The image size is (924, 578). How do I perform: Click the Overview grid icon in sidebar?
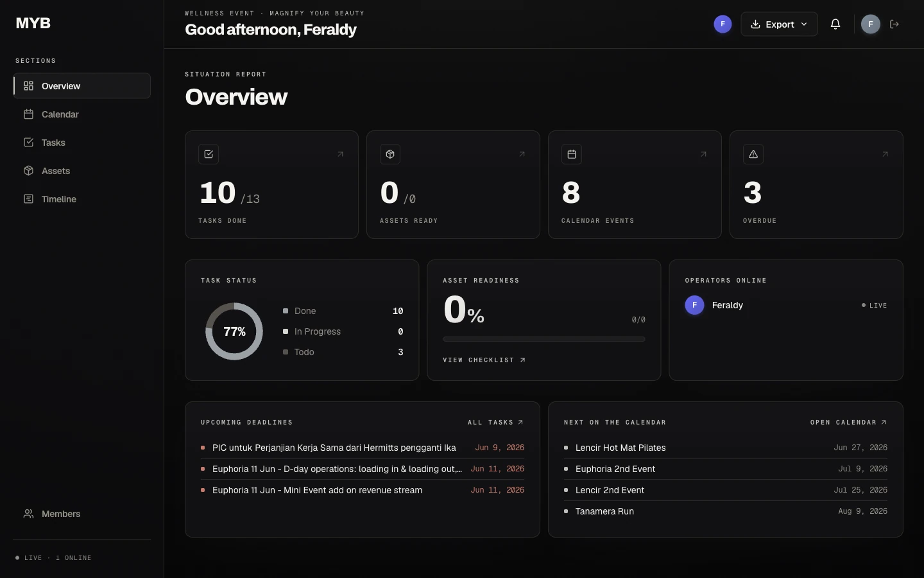pyautogui.click(x=28, y=86)
